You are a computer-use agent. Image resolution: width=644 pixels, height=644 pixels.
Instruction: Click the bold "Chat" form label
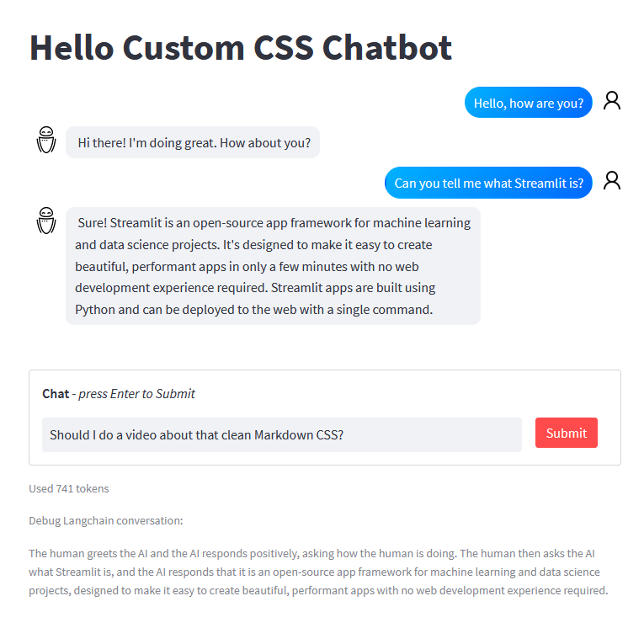click(56, 393)
